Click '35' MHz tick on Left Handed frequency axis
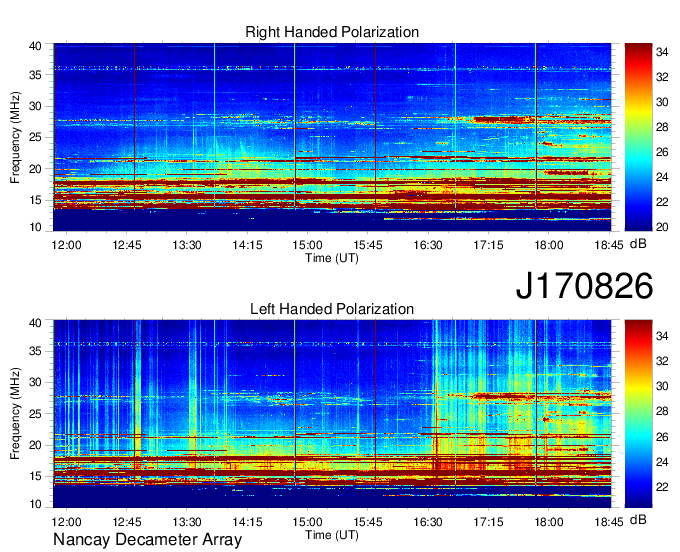This screenshot has height=552, width=680. [x=36, y=351]
